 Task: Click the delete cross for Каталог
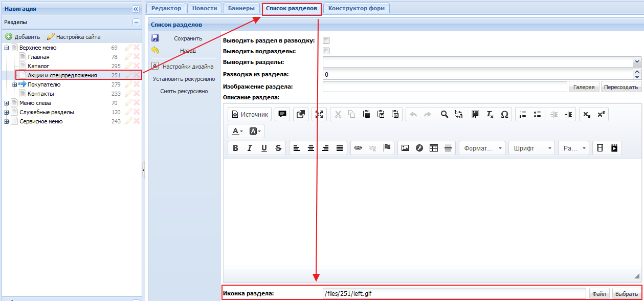coord(137,66)
